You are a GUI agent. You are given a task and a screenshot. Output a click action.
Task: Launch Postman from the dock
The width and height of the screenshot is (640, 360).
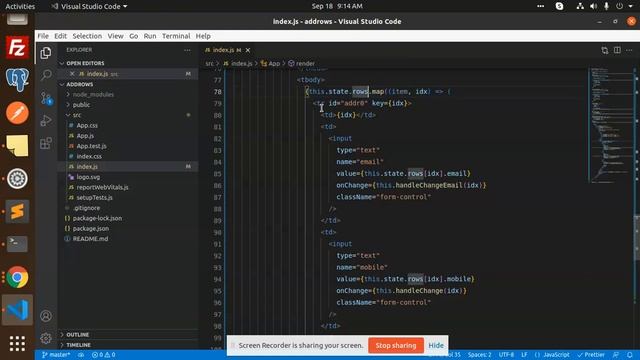coord(17,113)
